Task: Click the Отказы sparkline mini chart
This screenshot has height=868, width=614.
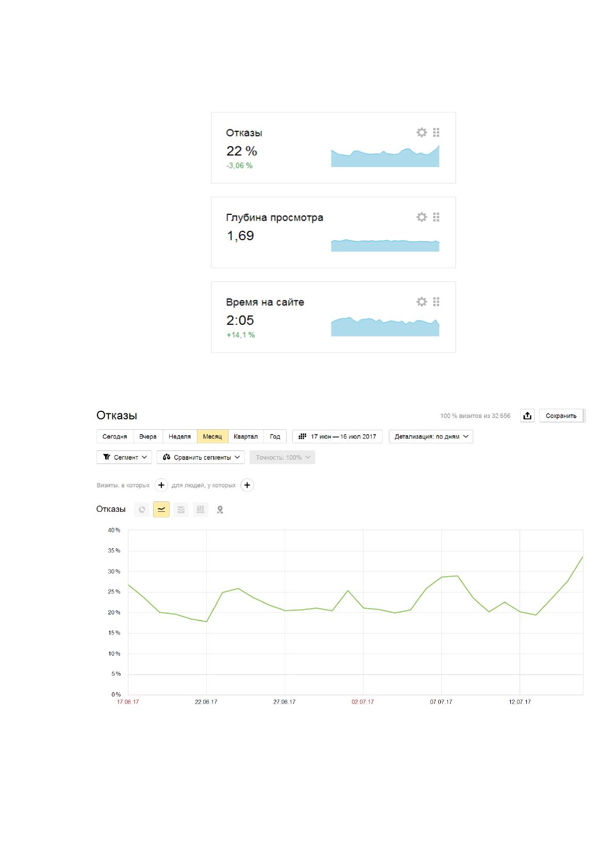Action: click(x=385, y=156)
